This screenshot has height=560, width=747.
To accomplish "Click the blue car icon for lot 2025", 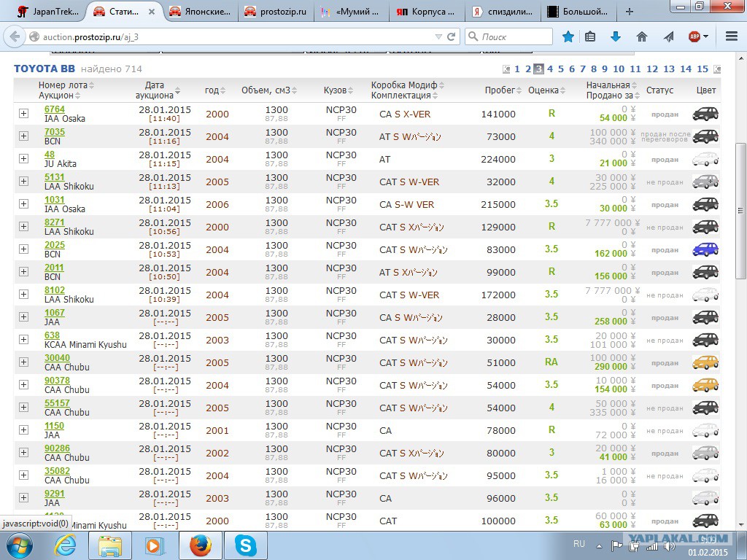I will point(705,249).
